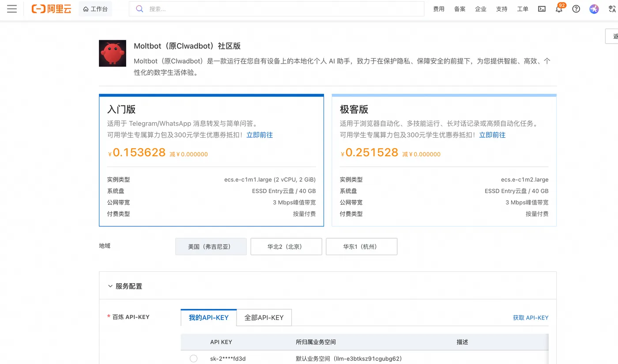The image size is (618, 364).
Task: Launch the Cloud Shell terminal icon
Action: 542,9
